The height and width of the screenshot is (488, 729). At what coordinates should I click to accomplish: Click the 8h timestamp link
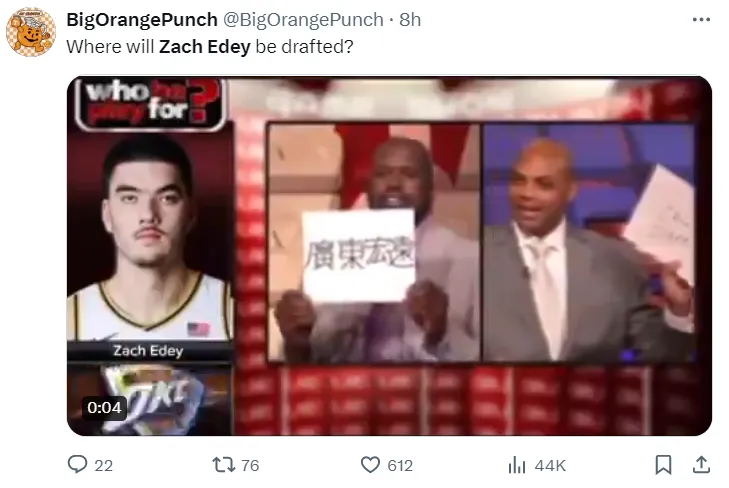point(410,20)
